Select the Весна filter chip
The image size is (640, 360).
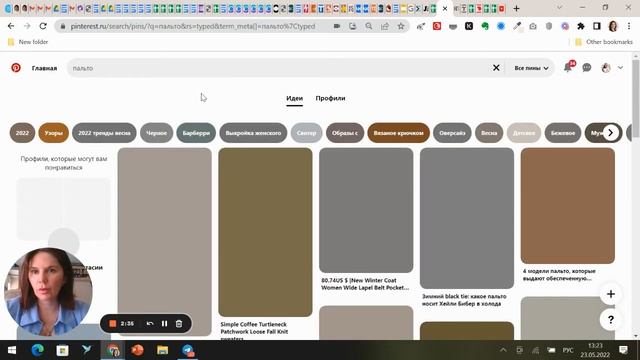coord(489,133)
